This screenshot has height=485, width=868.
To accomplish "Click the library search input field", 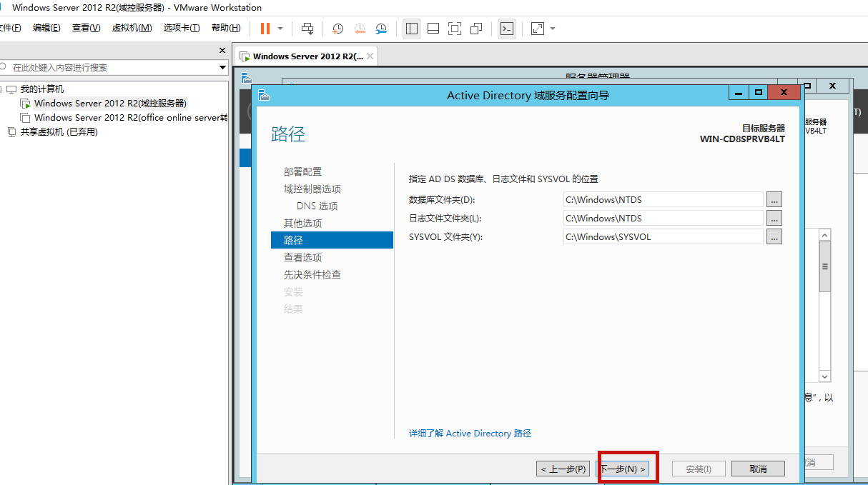I will click(113, 67).
